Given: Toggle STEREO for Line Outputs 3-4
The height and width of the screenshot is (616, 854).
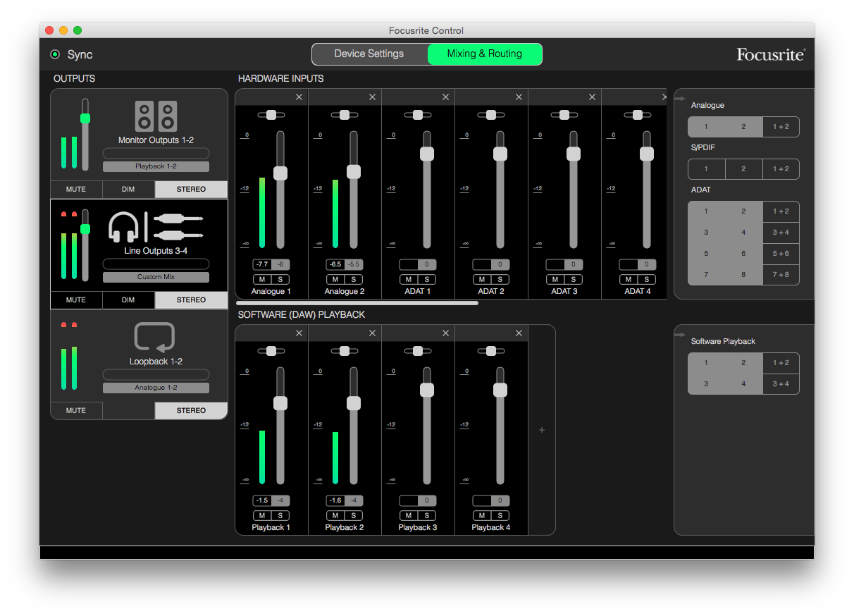Looking at the screenshot, I should [x=191, y=300].
